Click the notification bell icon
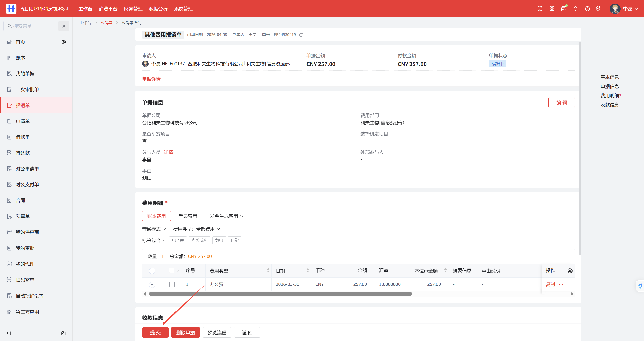This screenshot has height=341, width=644. [x=575, y=9]
